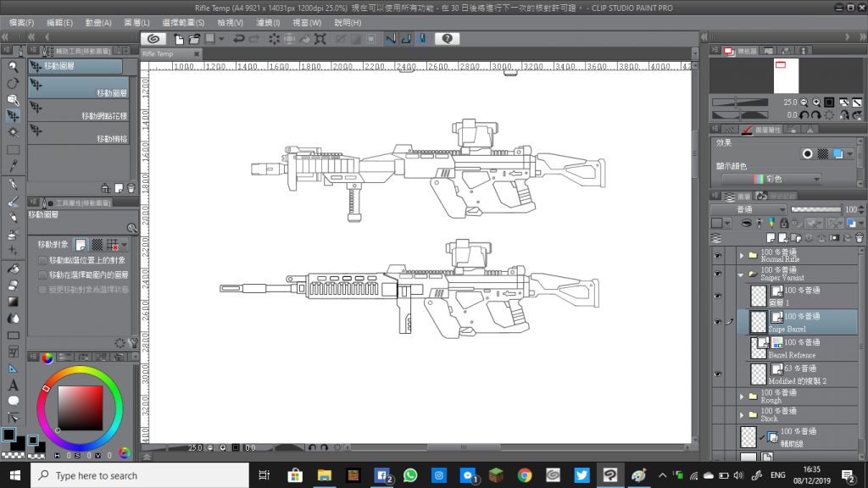This screenshot has height=488, width=868.
Task: Select the Text tool
Action: [13, 385]
